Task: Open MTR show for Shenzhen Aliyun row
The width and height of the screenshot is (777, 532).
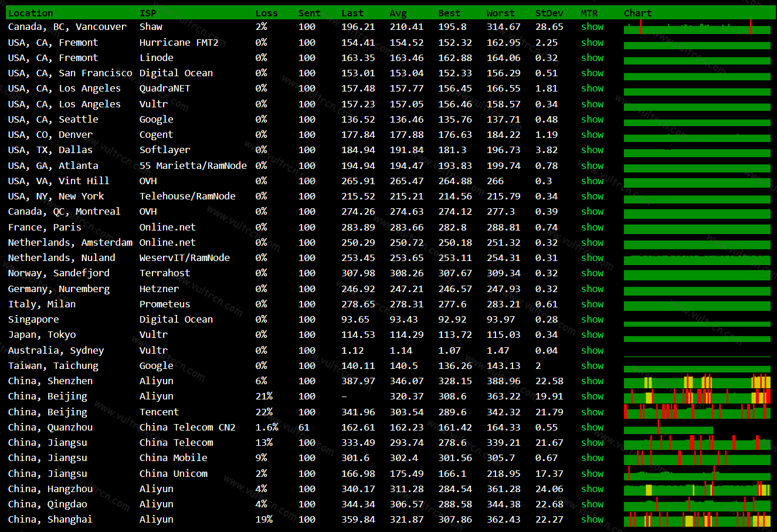Action: coord(592,381)
